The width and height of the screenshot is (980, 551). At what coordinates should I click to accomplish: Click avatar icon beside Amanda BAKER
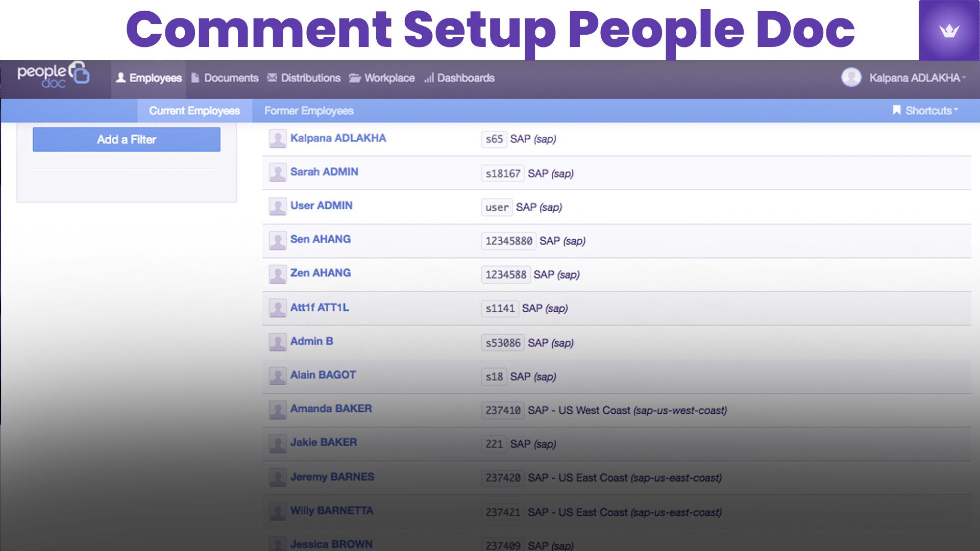pyautogui.click(x=278, y=410)
